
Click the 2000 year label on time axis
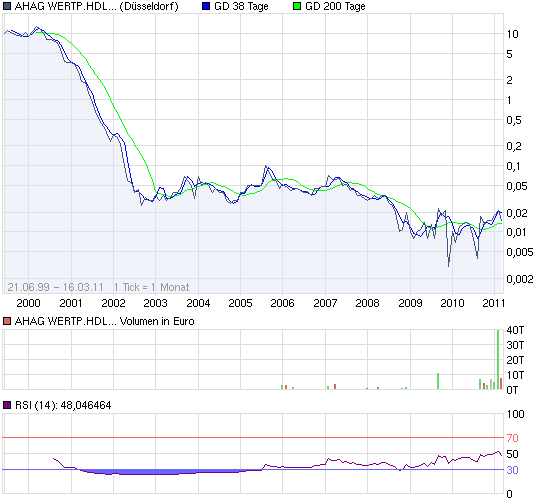(x=28, y=303)
